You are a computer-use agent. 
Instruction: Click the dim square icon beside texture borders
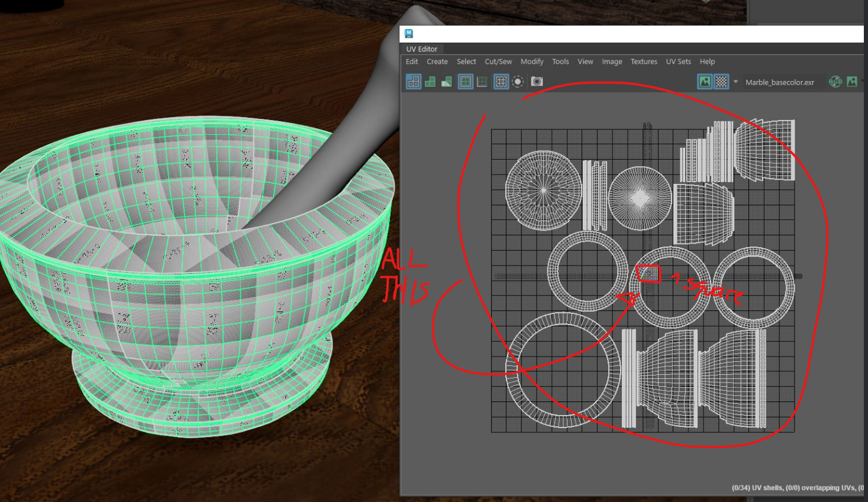click(x=482, y=82)
